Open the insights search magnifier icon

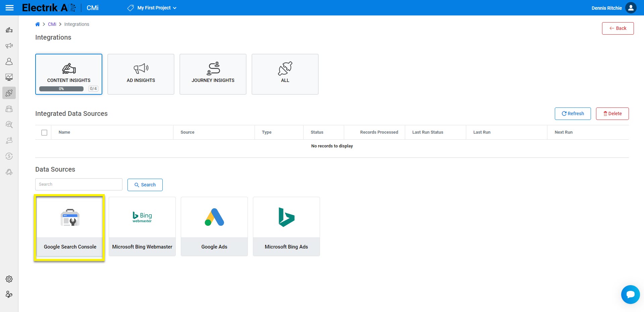pos(9,124)
